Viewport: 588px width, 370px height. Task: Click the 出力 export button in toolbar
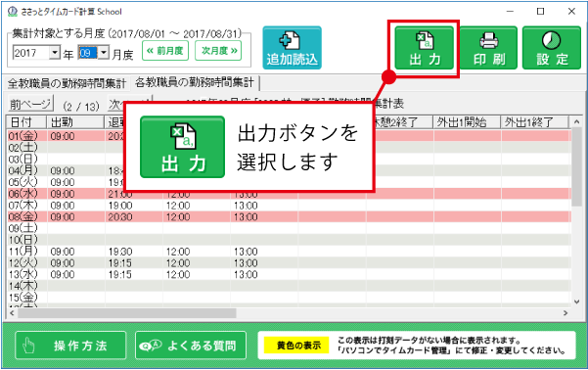point(425,48)
